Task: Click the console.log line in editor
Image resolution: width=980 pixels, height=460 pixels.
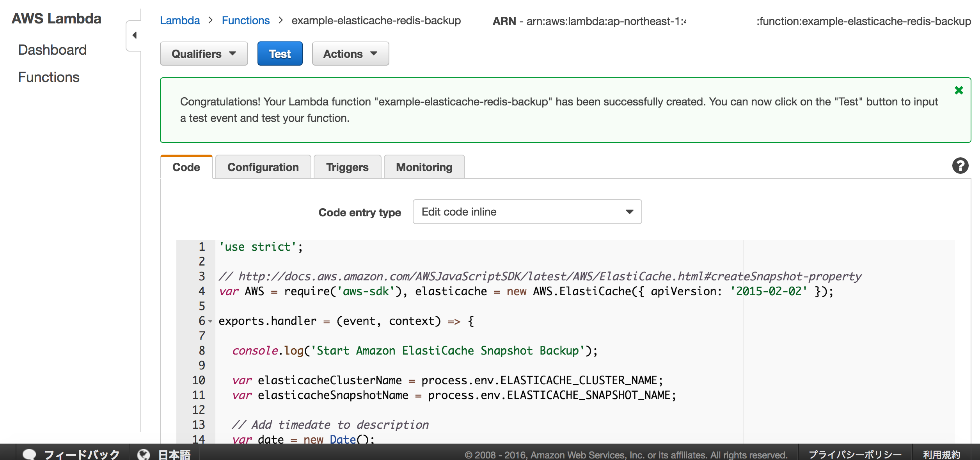Action: [x=415, y=351]
